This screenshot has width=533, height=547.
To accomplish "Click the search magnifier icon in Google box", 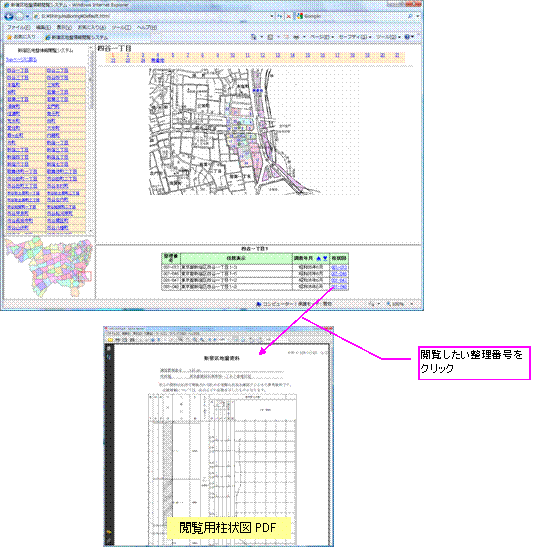I will (x=410, y=16).
